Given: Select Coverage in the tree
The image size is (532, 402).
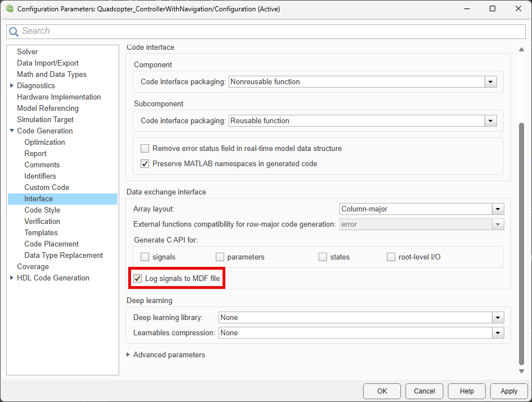Looking at the screenshot, I should click(x=33, y=266).
